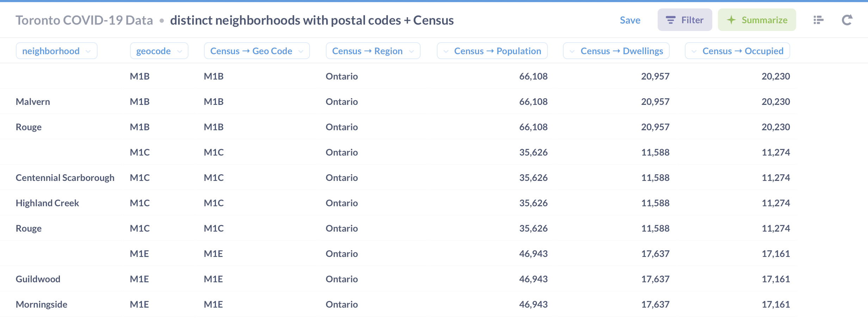Click the question title text
Screen dimensions: 868x321
click(312, 20)
